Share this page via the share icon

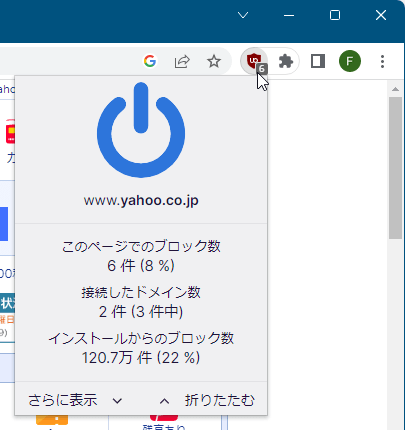click(182, 61)
